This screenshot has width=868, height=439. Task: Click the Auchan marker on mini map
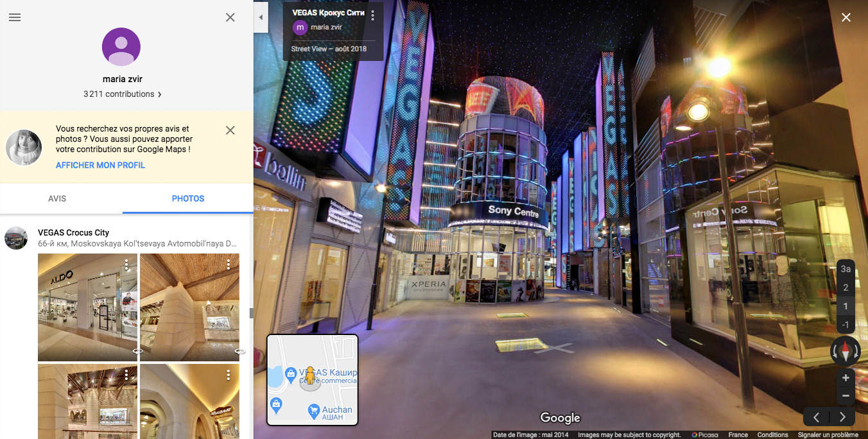314,410
